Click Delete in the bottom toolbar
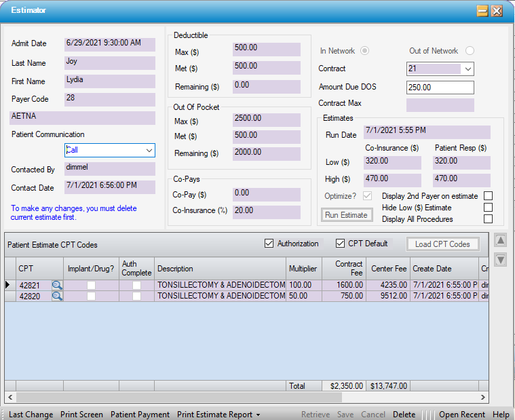 tap(404, 415)
